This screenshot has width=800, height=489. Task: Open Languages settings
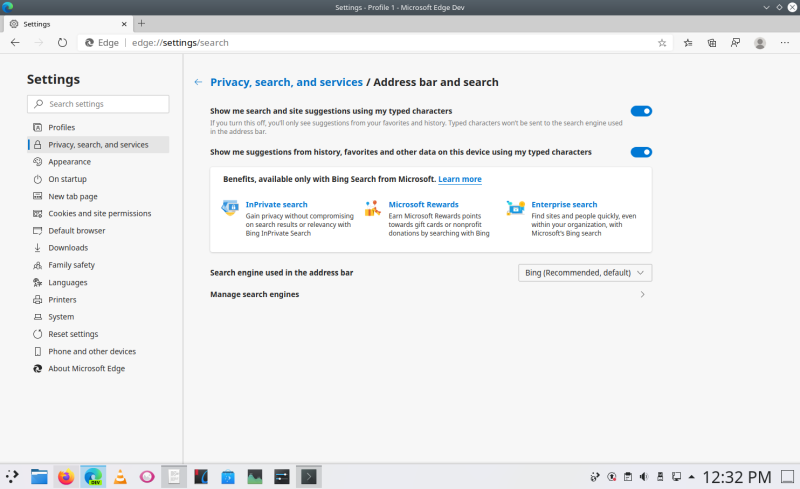[98, 283]
